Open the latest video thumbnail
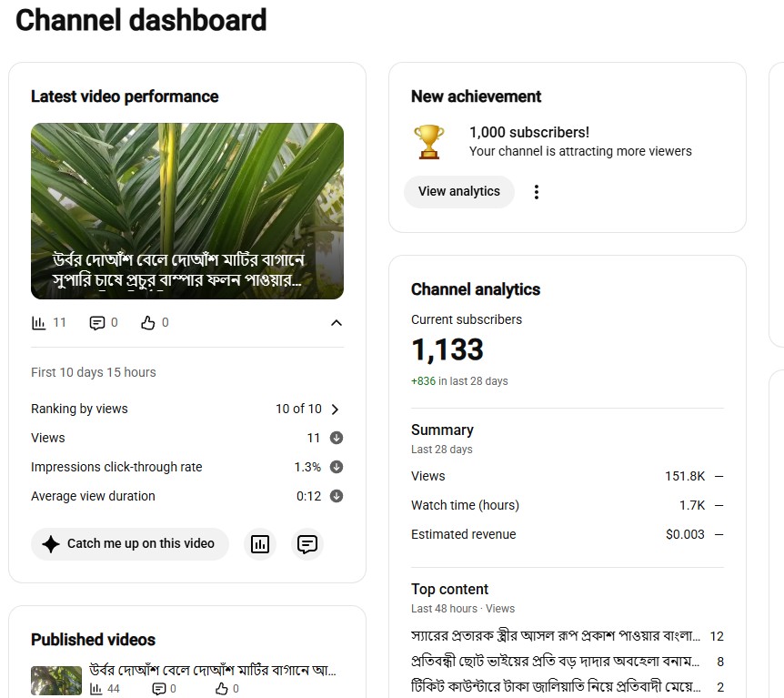 [x=187, y=210]
